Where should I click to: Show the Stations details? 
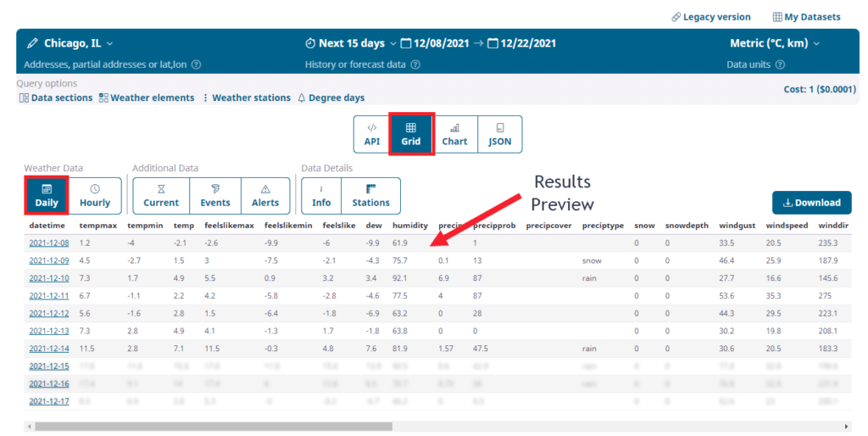pos(370,196)
